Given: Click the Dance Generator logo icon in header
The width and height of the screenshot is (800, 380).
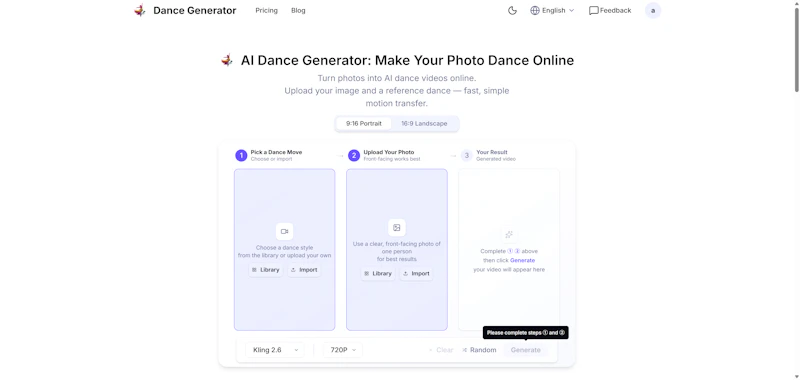Looking at the screenshot, I should pos(139,10).
